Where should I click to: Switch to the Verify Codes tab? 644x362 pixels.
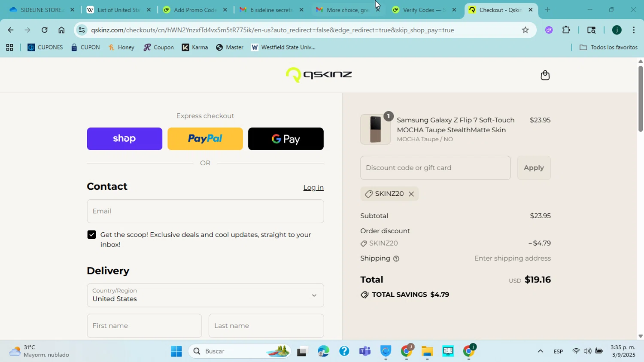coord(424,9)
